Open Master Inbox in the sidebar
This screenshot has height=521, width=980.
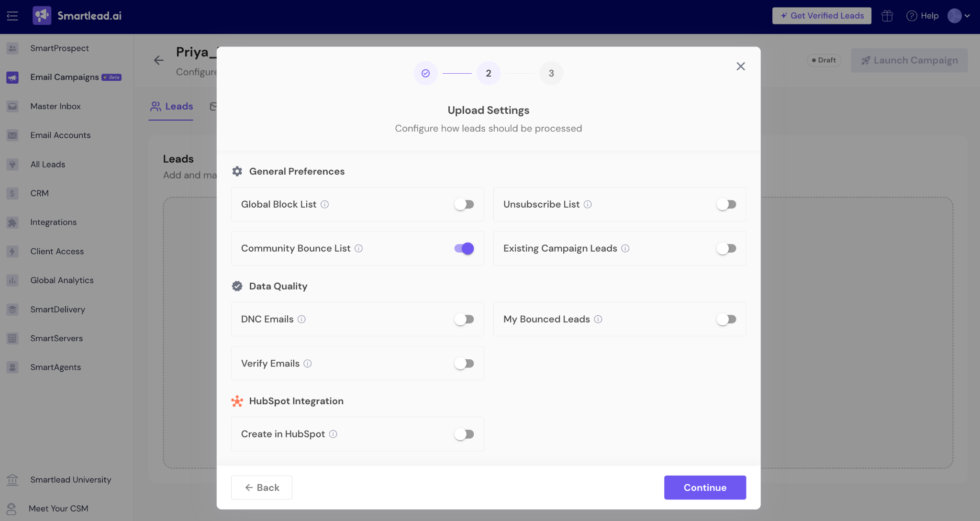click(55, 106)
